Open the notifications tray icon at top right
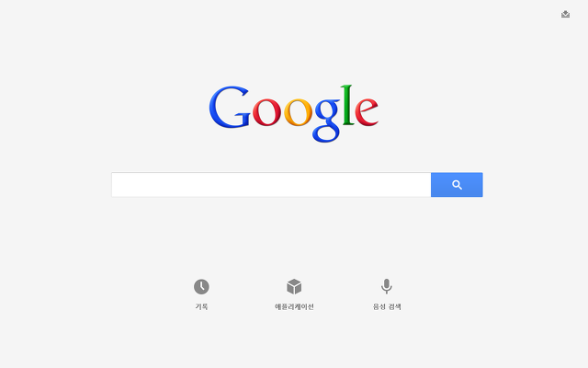588x368 pixels. (x=566, y=15)
